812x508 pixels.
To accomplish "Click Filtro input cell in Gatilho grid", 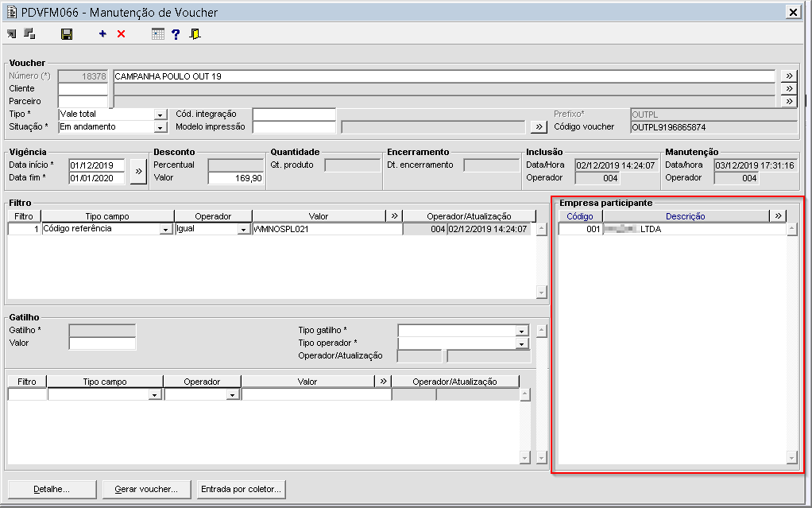I will click(x=27, y=394).
